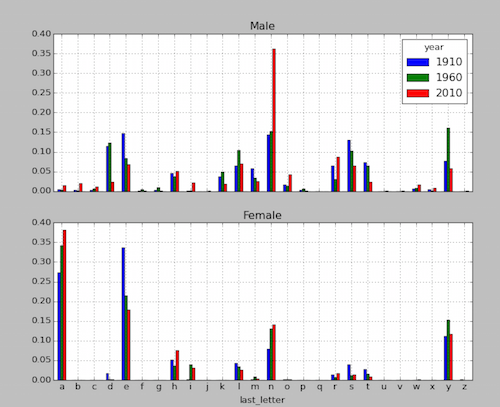This screenshot has width=500, height=407.
Task: Select the 'Female' chart title
Action: tap(262, 215)
